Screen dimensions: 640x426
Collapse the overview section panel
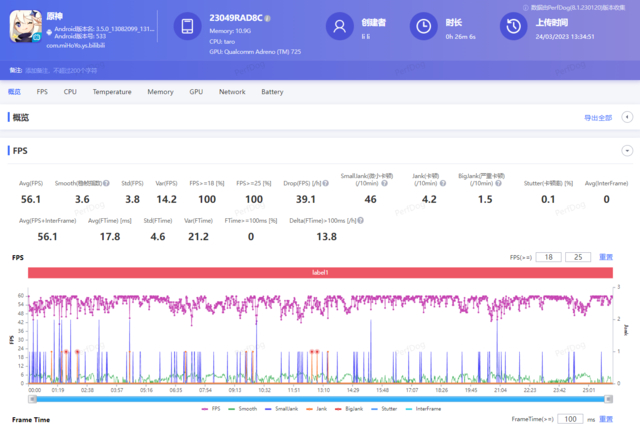(x=627, y=117)
